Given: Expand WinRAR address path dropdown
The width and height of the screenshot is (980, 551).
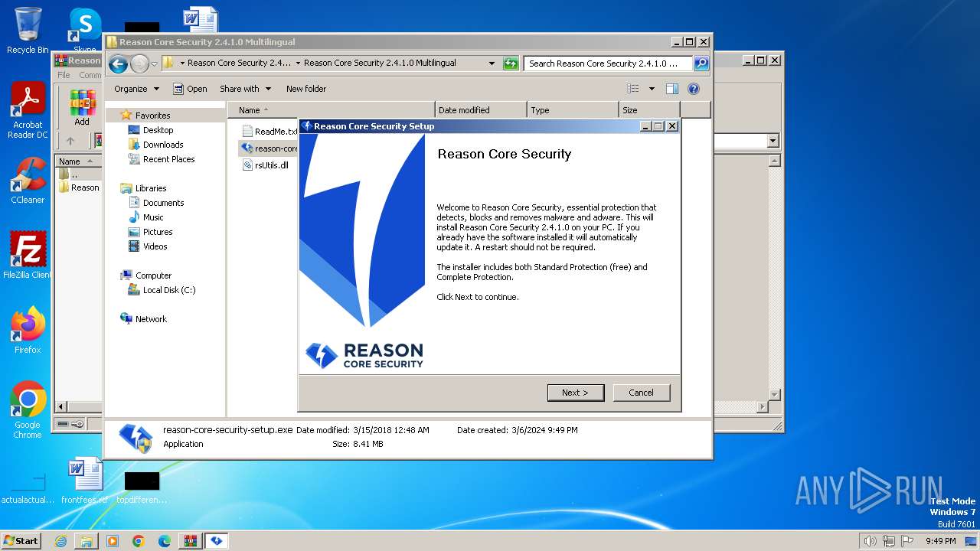Looking at the screenshot, I should point(773,141).
